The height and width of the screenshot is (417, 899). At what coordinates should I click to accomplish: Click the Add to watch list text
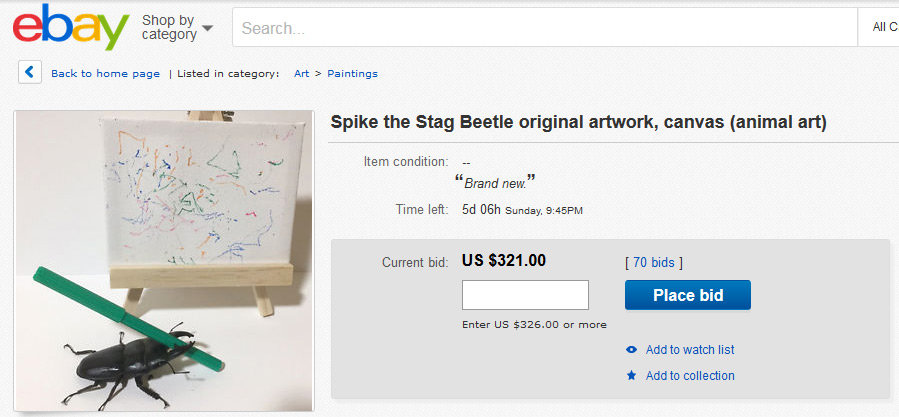click(x=690, y=350)
